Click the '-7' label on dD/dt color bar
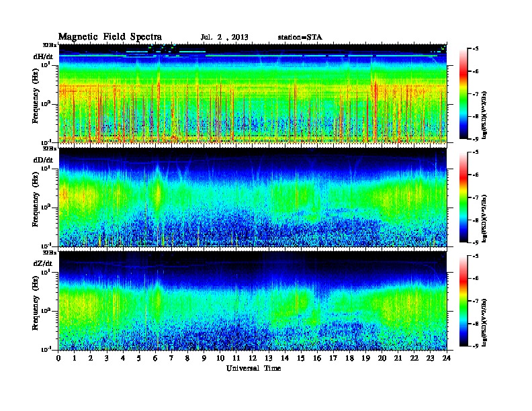The height and width of the screenshot is (411, 532). coord(475,197)
